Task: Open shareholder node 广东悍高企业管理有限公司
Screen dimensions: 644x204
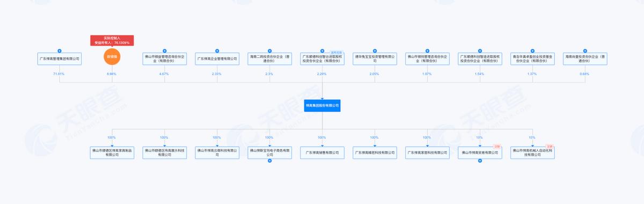Action: coord(217,59)
